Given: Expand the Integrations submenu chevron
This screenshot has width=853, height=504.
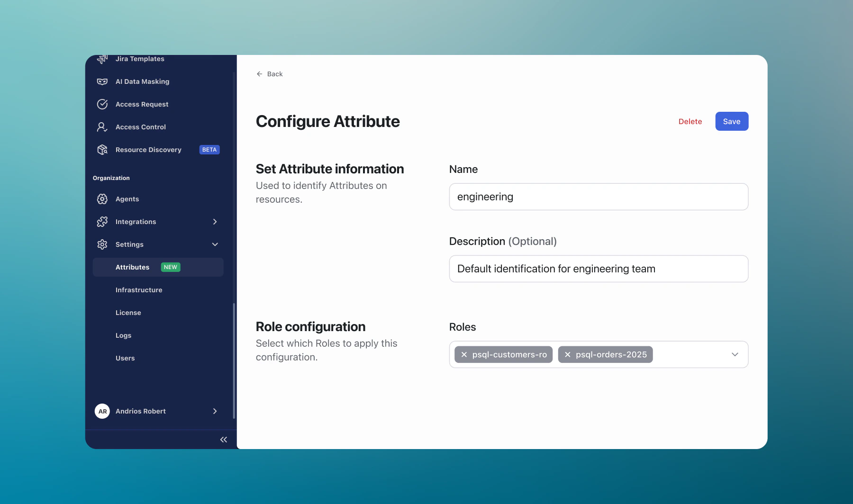Looking at the screenshot, I should [215, 222].
